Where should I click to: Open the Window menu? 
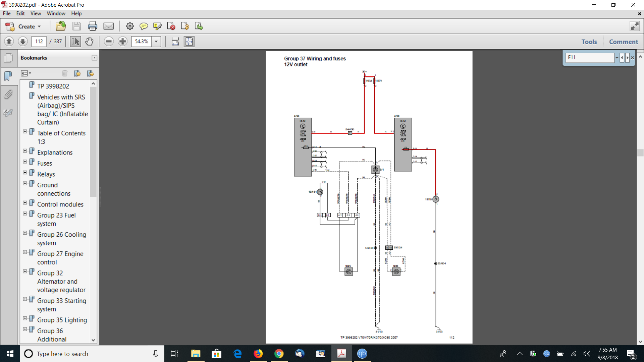point(56,13)
